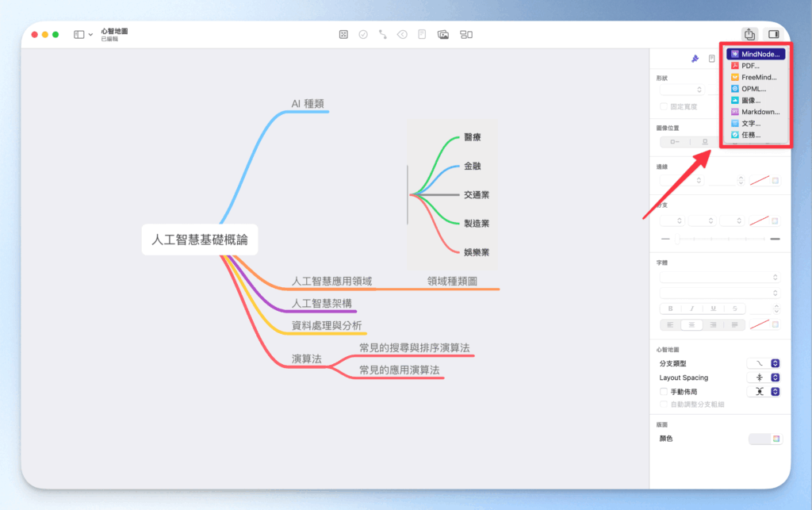
Task: Open the export/share icon in the titlebar
Action: pyautogui.click(x=749, y=34)
